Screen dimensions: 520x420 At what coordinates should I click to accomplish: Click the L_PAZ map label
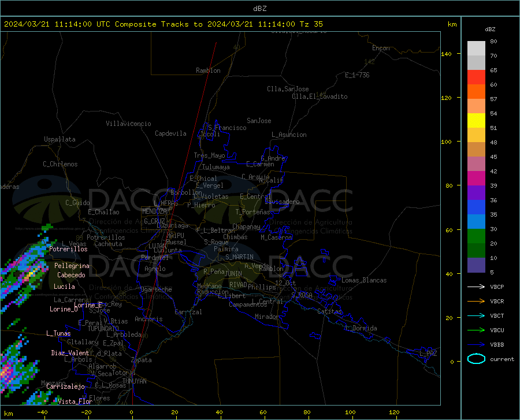tap(428, 354)
